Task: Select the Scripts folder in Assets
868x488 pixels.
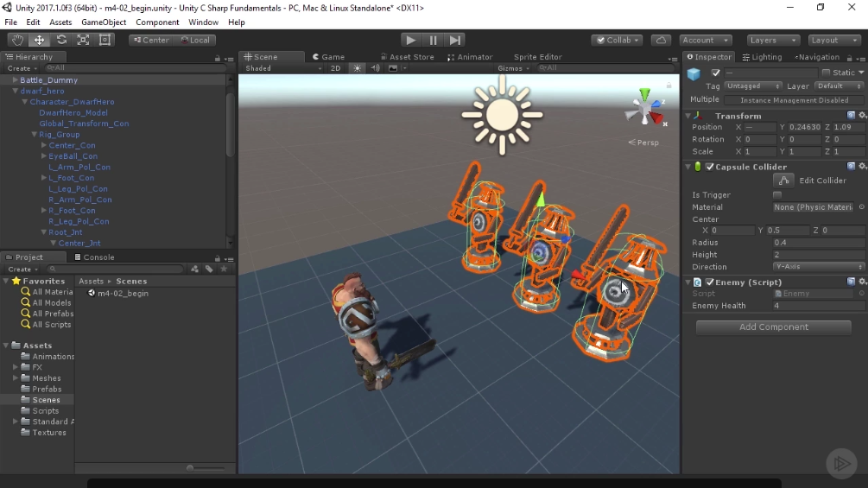Action: tap(46, 410)
